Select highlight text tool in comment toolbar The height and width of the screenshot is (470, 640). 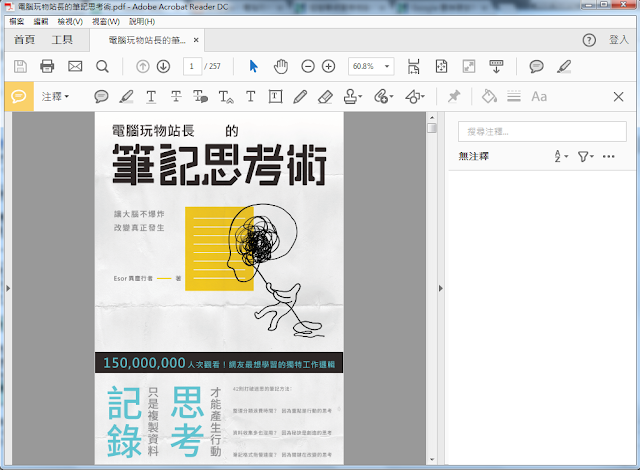tap(126, 97)
